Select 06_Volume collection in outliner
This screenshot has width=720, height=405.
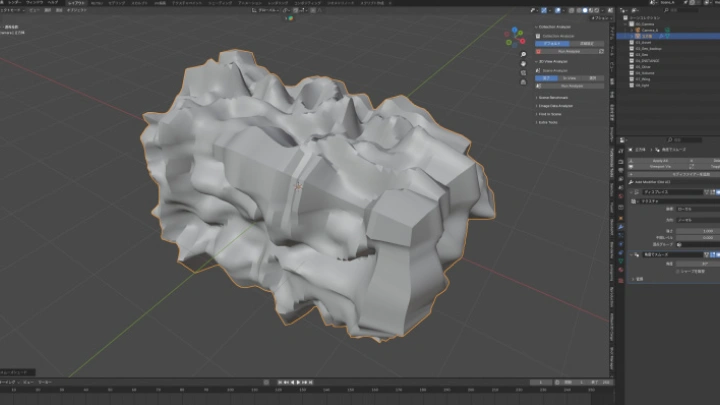[x=645, y=73]
